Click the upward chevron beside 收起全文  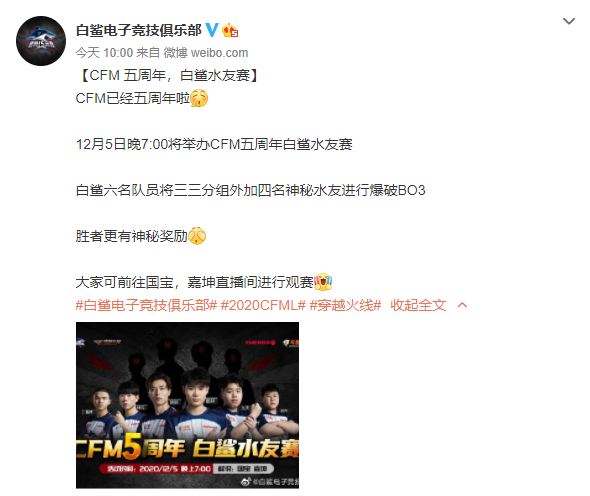pyautogui.click(x=462, y=305)
